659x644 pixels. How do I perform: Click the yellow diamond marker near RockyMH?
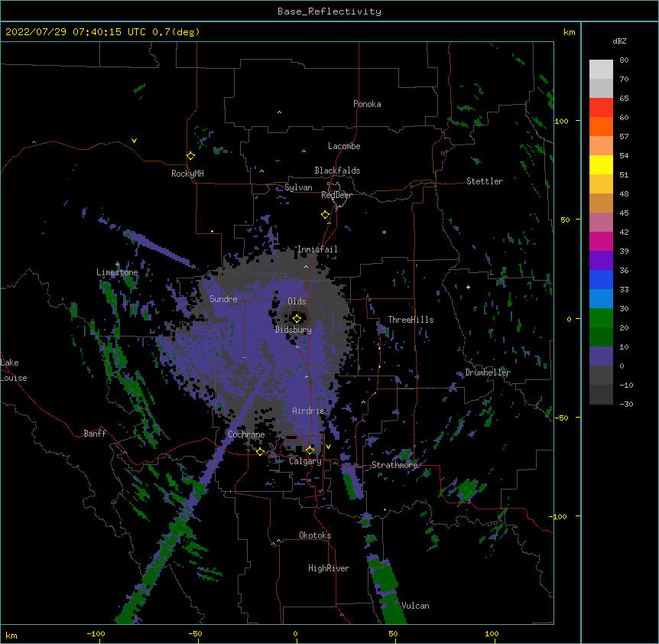pyautogui.click(x=190, y=156)
